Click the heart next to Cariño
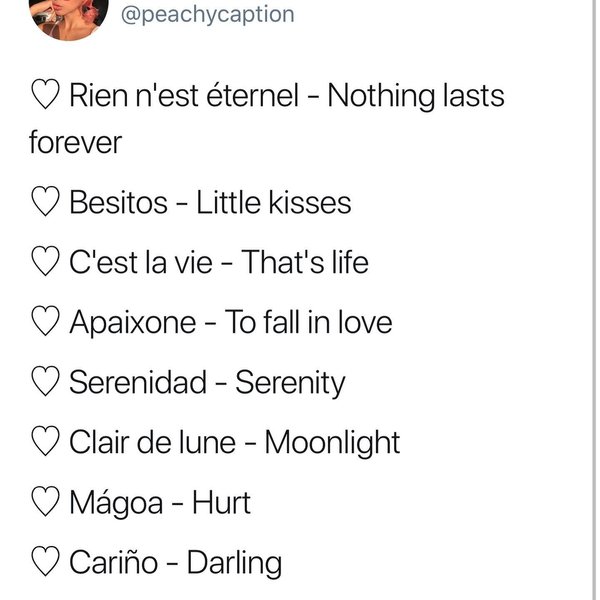Viewport: 600px width, 600px height. 45,563
